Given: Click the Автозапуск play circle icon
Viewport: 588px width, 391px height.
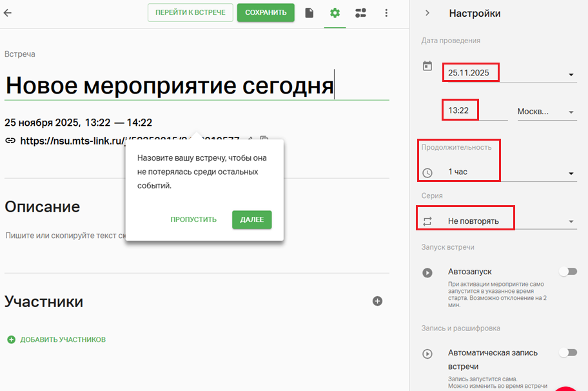Looking at the screenshot, I should tap(427, 272).
